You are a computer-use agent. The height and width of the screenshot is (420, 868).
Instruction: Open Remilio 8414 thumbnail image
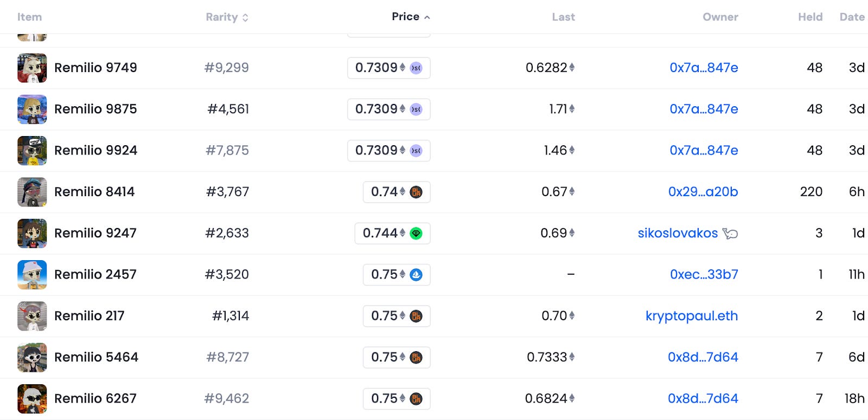click(x=32, y=192)
